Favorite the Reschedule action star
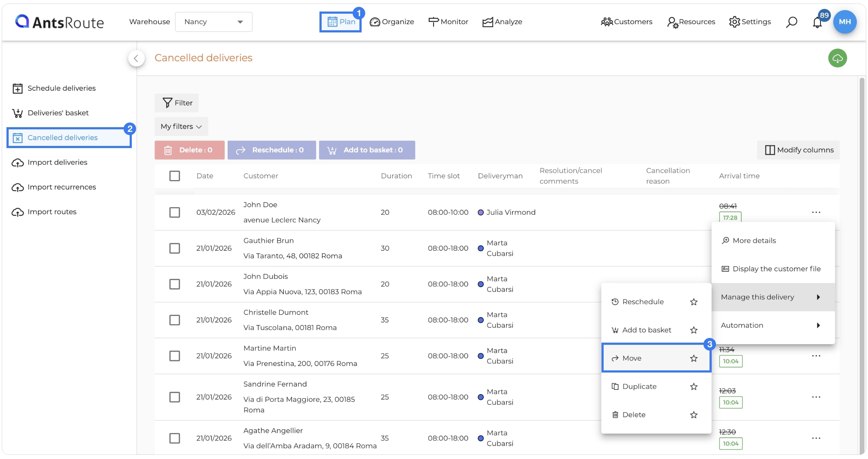 tap(694, 302)
